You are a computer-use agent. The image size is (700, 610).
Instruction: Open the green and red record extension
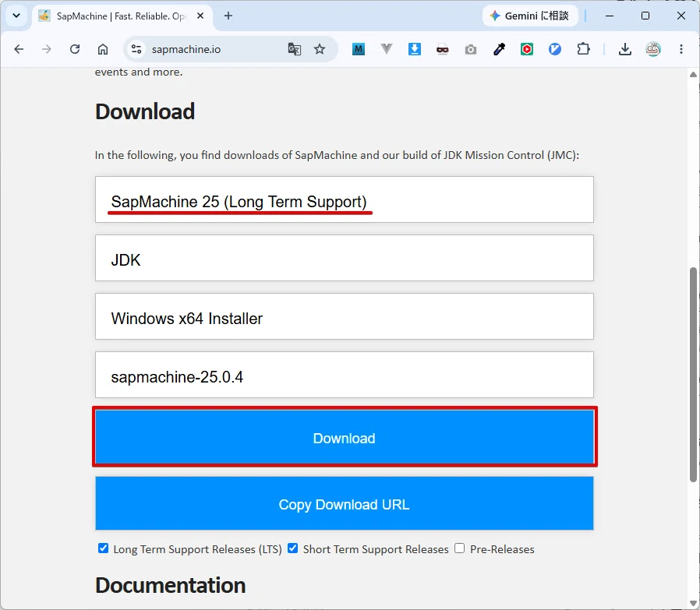click(x=527, y=49)
